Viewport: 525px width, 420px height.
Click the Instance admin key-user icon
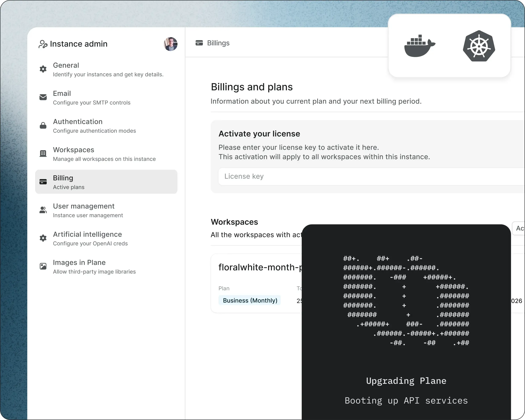tap(43, 44)
